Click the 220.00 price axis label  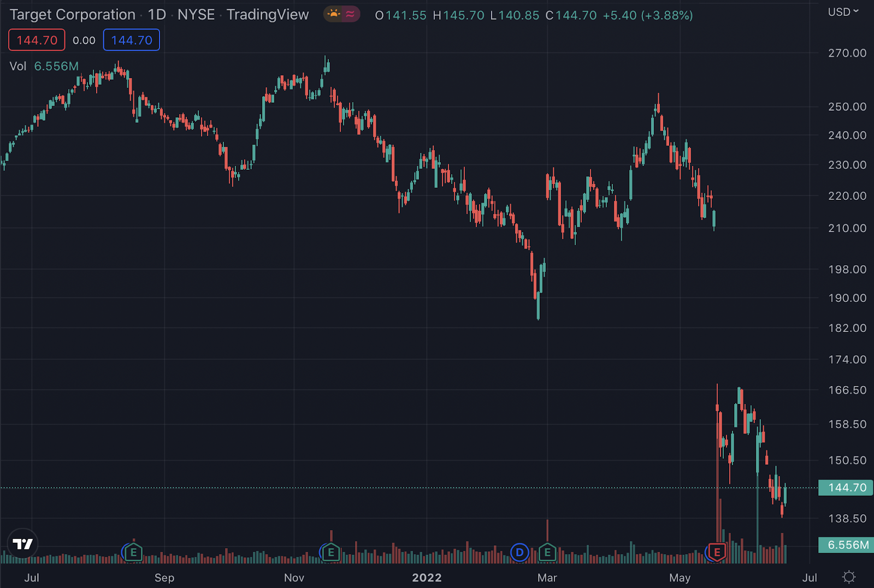847,195
